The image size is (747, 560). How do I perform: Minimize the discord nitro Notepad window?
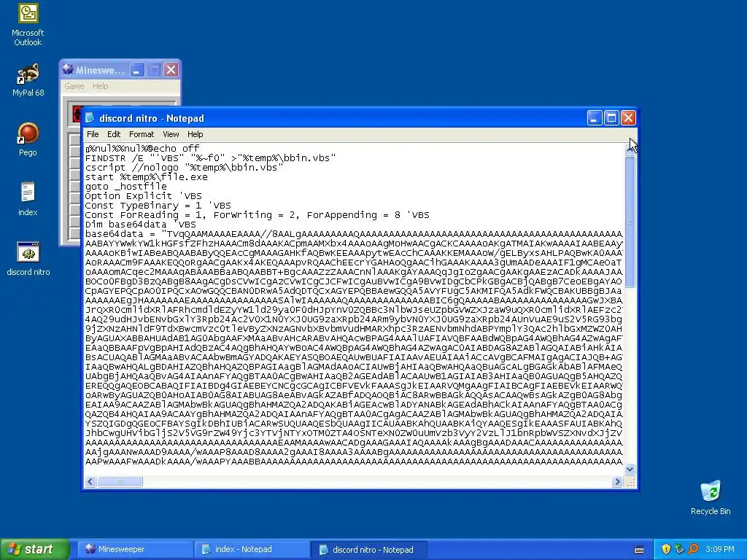tap(594, 117)
